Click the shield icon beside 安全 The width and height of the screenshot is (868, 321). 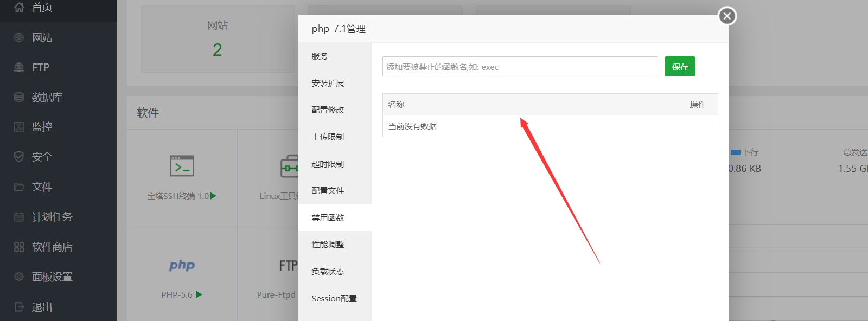coord(19,157)
